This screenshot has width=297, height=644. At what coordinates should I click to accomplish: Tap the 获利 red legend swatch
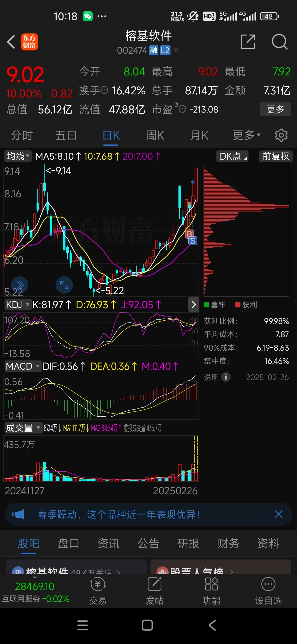tap(238, 305)
